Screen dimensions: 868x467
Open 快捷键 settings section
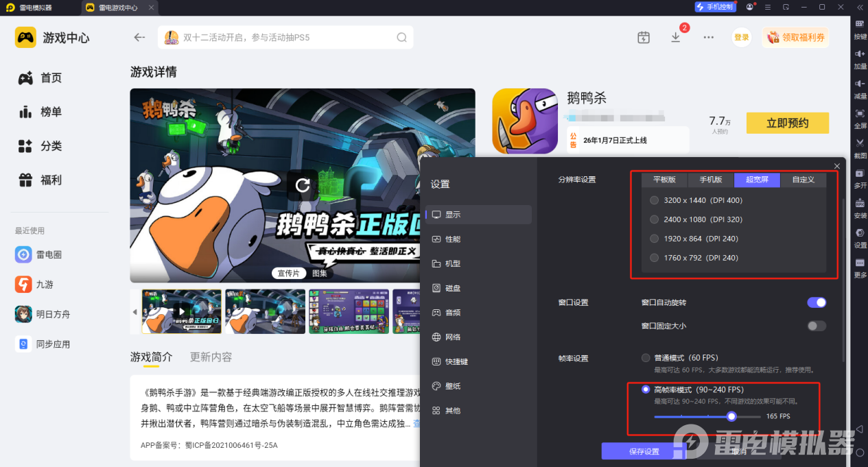tap(478, 361)
